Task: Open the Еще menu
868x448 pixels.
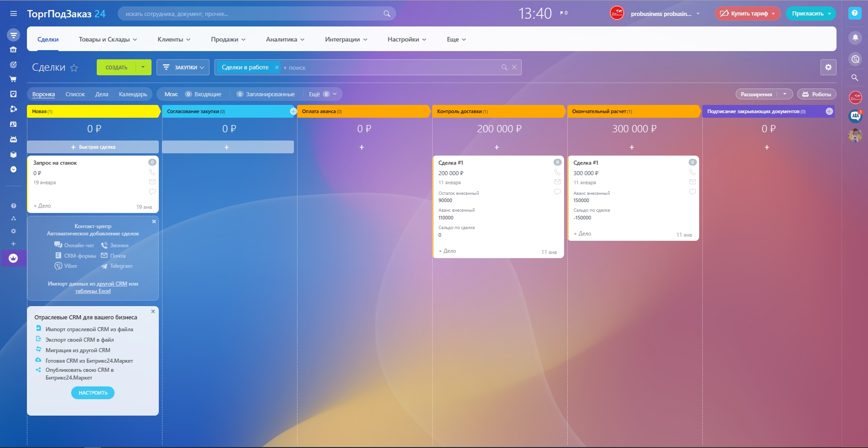Action: pos(456,40)
